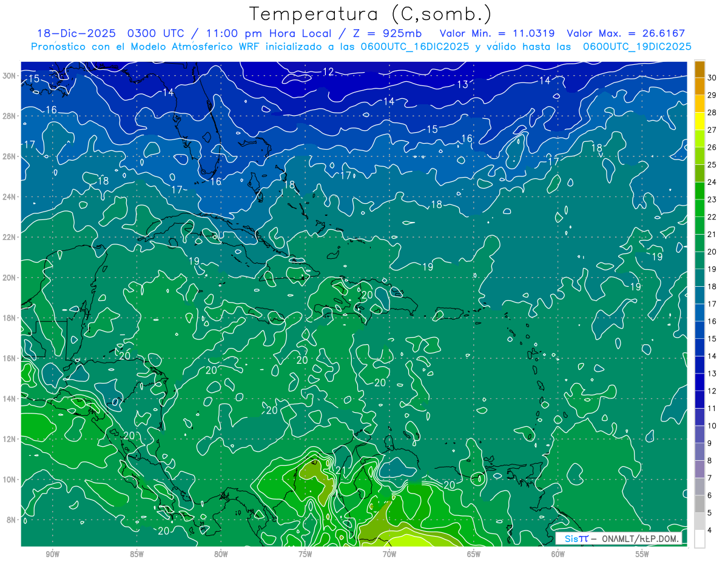The image size is (728, 562).
Task: Click the 60W longitude axis label
Action: (558, 554)
